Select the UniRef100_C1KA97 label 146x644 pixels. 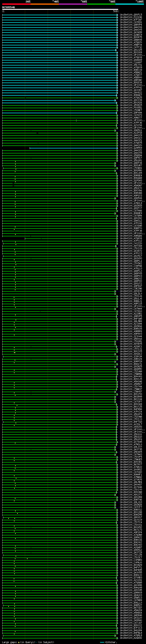(131, 63)
